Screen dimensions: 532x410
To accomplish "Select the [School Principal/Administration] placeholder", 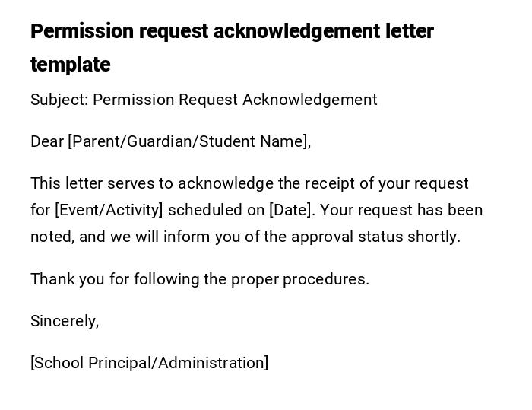I will [x=149, y=363].
